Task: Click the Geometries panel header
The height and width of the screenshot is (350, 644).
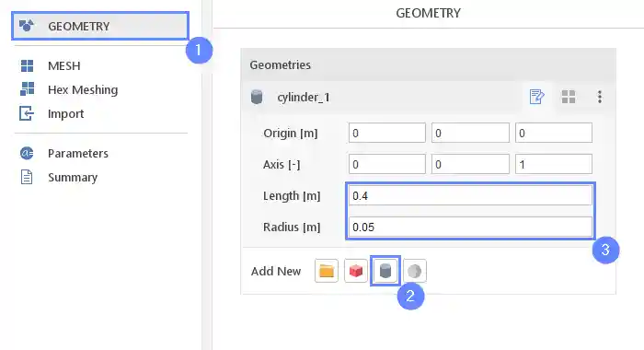Action: pos(429,64)
